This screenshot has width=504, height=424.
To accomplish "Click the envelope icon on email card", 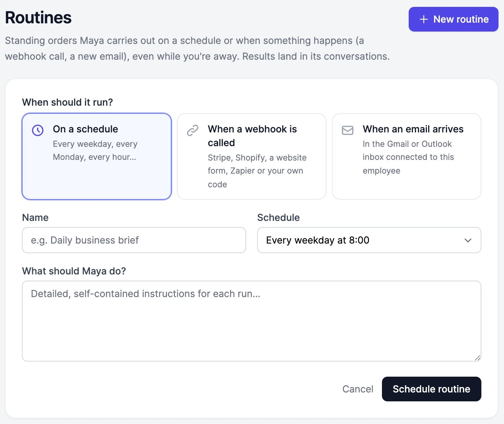I will click(348, 130).
